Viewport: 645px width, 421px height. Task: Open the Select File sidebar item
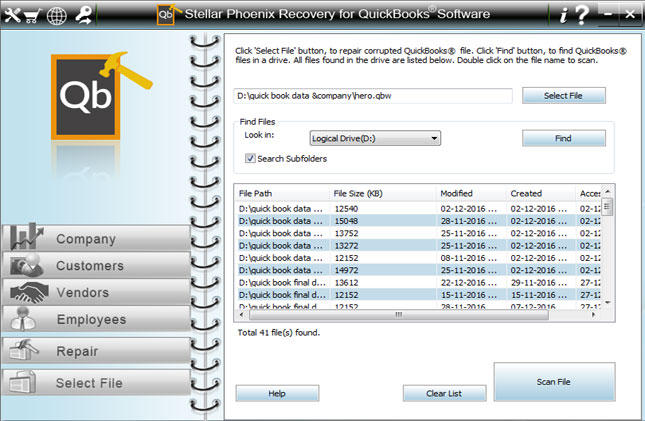97,383
